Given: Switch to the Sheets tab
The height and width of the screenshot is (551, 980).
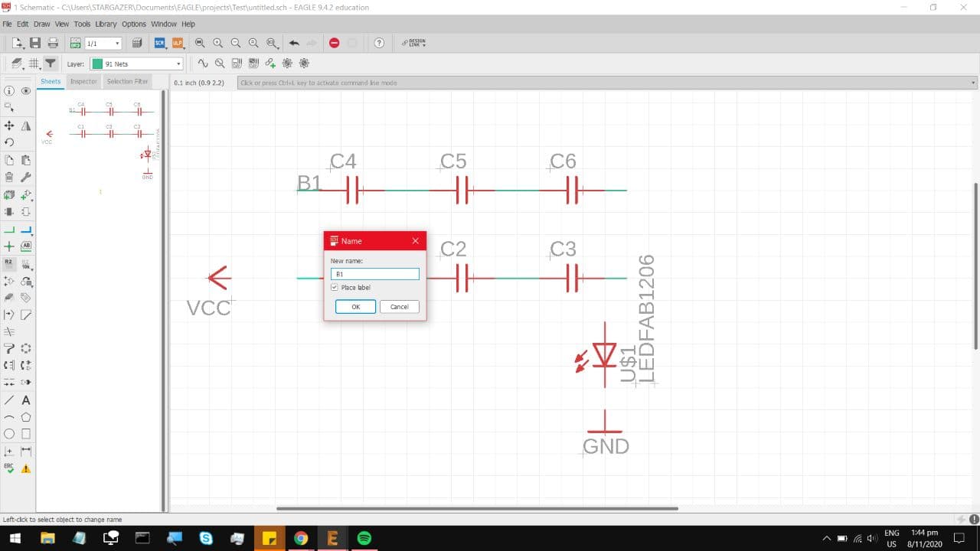Looking at the screenshot, I should click(51, 81).
